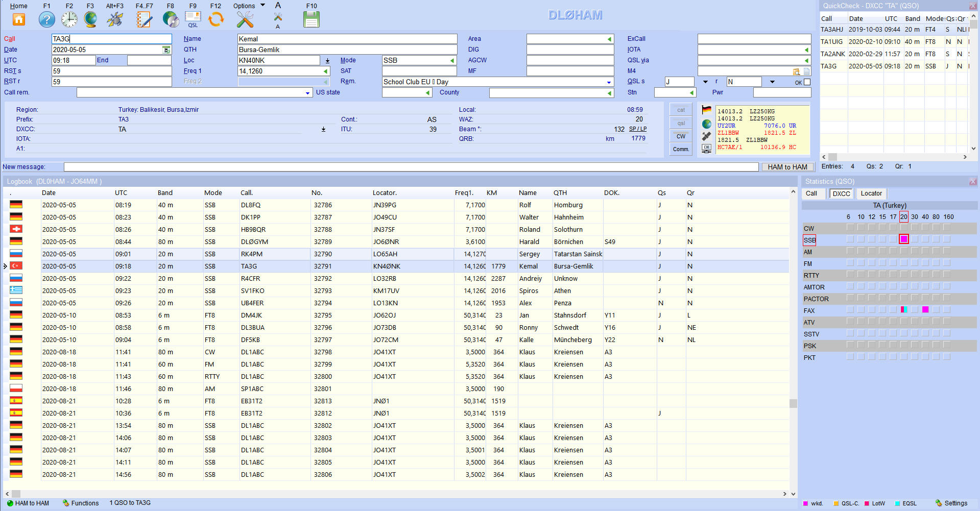
Task: Click the download icon beside Loc field
Action: tap(327, 60)
